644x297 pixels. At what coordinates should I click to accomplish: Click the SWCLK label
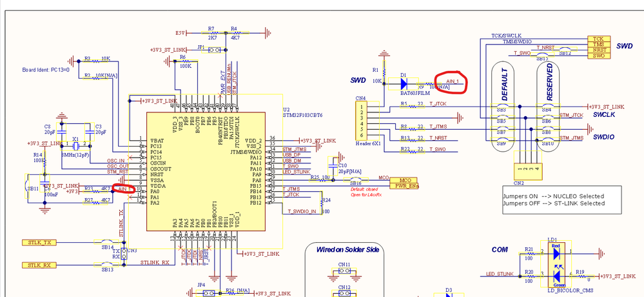pyautogui.click(x=603, y=115)
